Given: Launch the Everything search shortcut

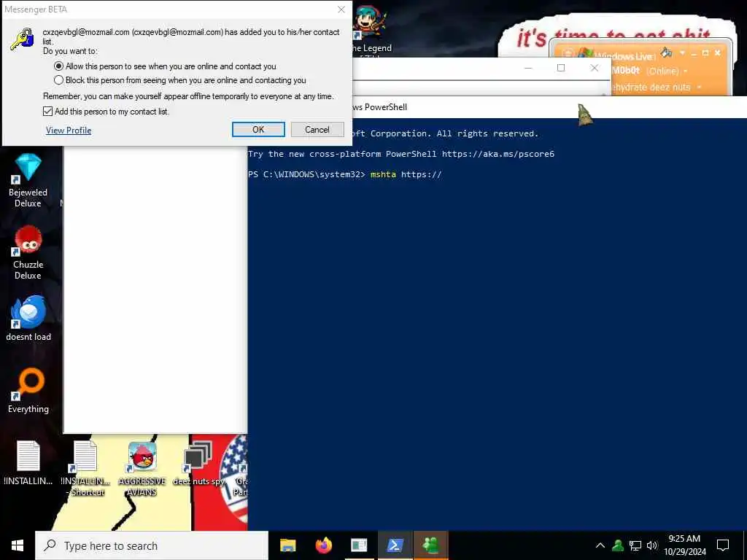Looking at the screenshot, I should [x=28, y=391].
